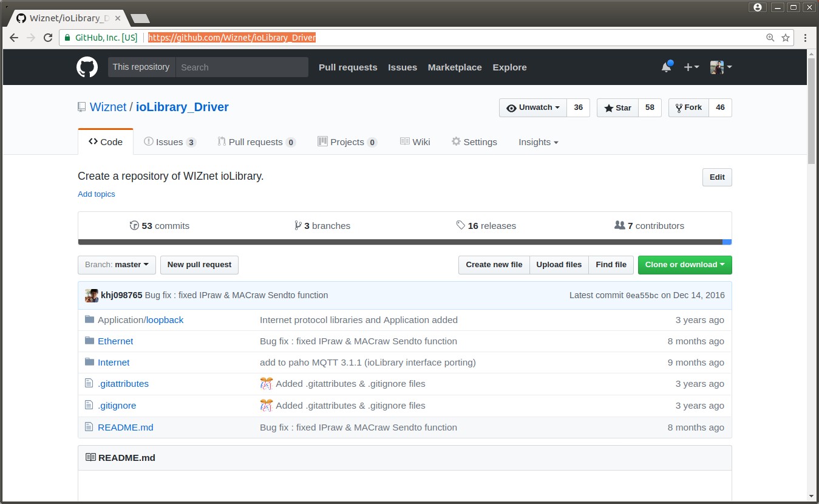Click the watchers count 36
Image resolution: width=819 pixels, height=504 pixels.
579,107
